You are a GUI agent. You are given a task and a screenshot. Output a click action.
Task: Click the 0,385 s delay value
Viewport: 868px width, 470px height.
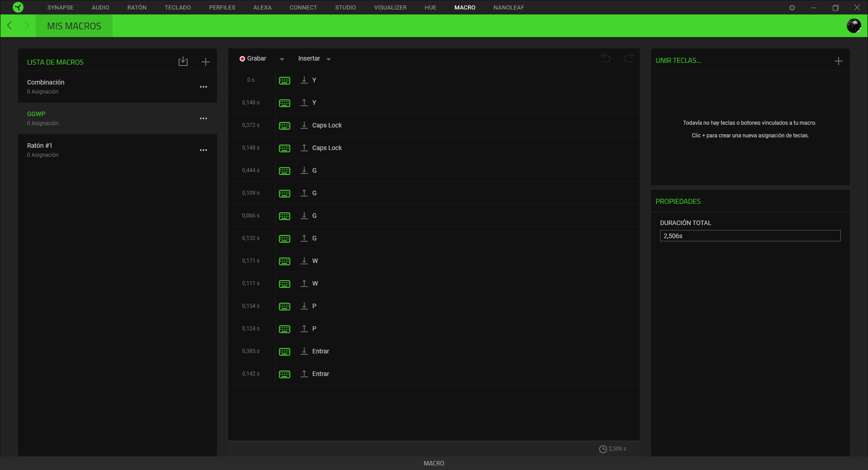tap(251, 351)
